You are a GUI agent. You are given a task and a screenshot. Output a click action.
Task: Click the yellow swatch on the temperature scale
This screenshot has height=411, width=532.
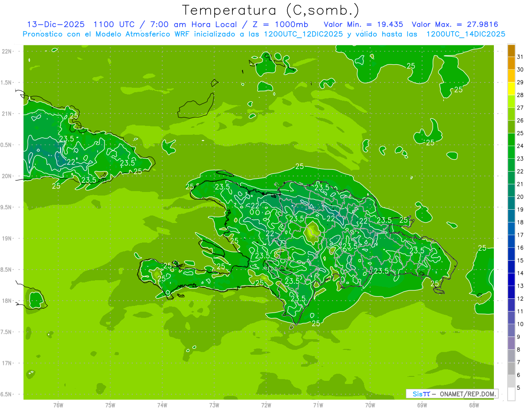pyautogui.click(x=511, y=89)
